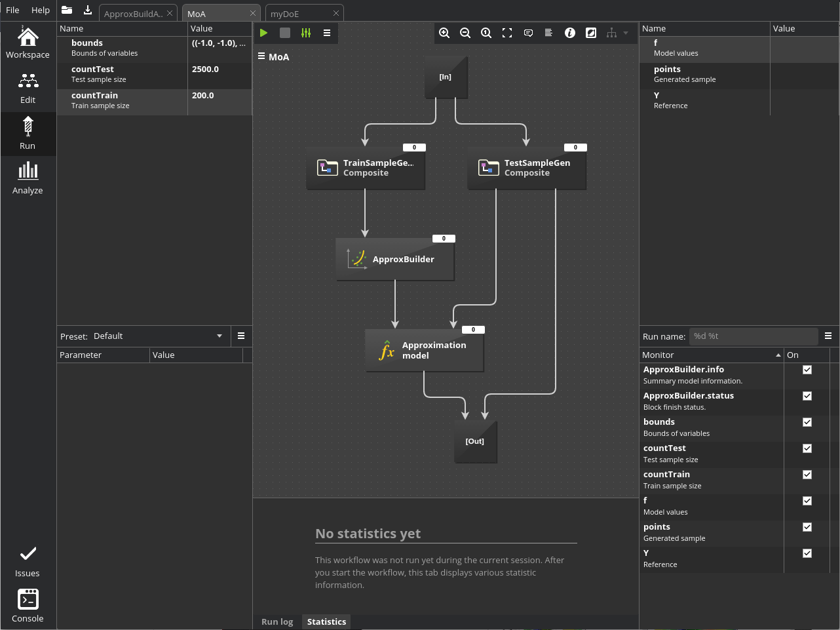The image size is (840, 630).
Task: Toggle the annotations comment icon
Action: [528, 33]
